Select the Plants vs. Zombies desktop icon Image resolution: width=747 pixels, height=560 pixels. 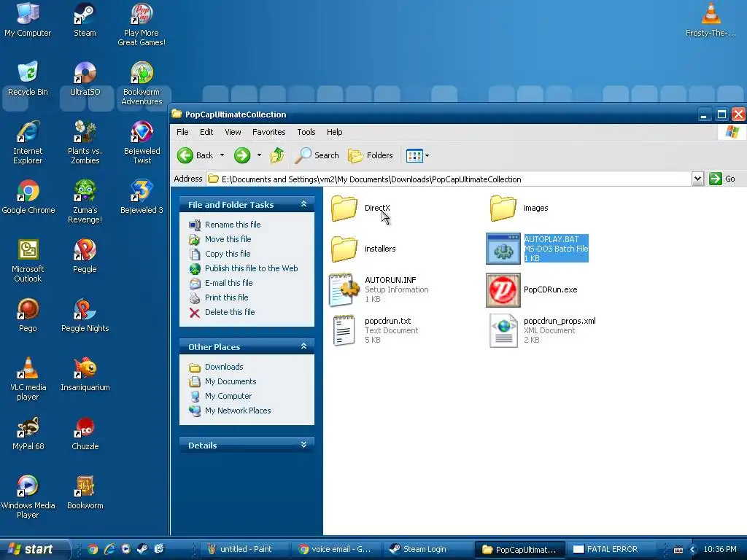pos(85,142)
